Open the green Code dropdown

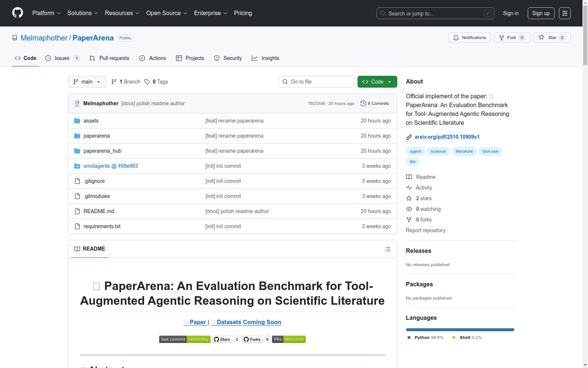click(377, 82)
